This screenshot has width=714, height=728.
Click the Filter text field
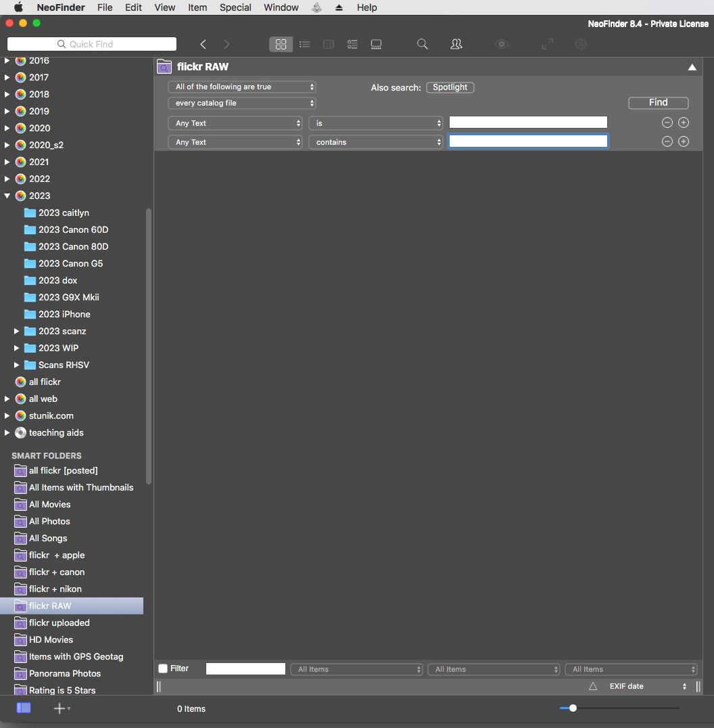pyautogui.click(x=245, y=668)
